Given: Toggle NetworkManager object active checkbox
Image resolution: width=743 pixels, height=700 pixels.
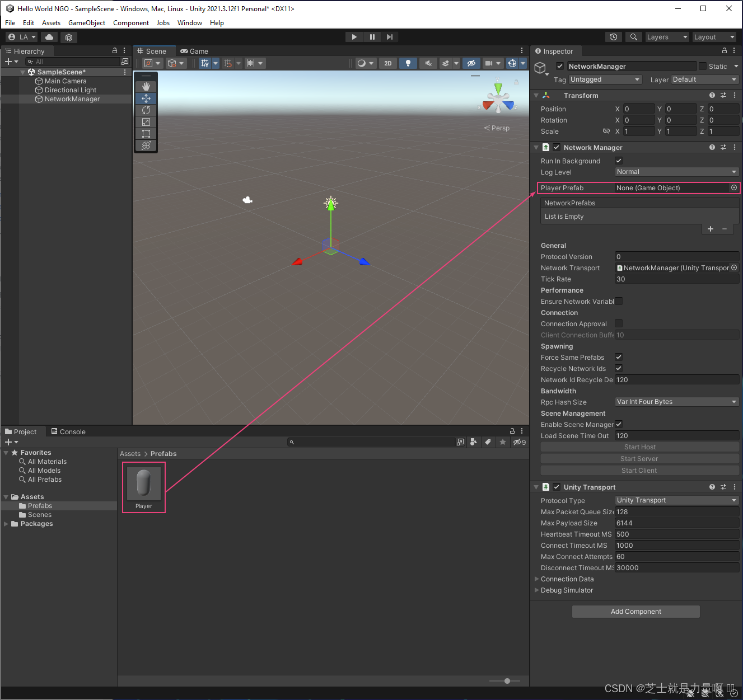Looking at the screenshot, I should 559,66.
